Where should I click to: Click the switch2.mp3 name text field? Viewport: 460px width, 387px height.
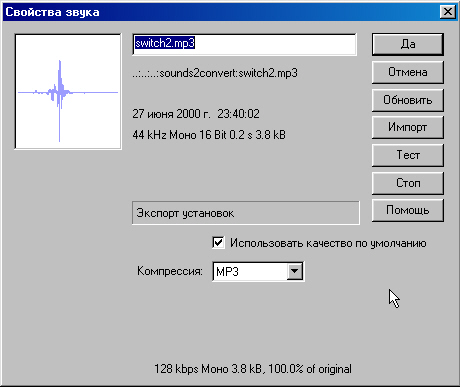coord(244,44)
